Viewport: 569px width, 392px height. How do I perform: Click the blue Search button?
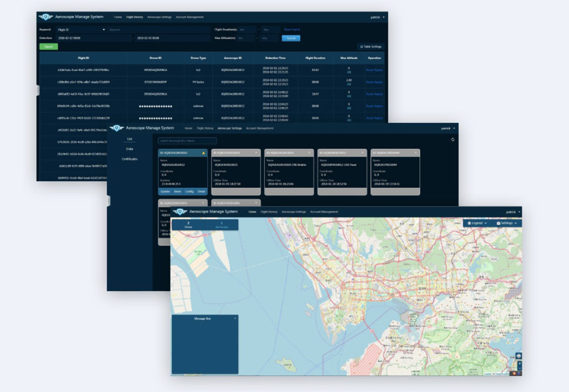tap(291, 38)
